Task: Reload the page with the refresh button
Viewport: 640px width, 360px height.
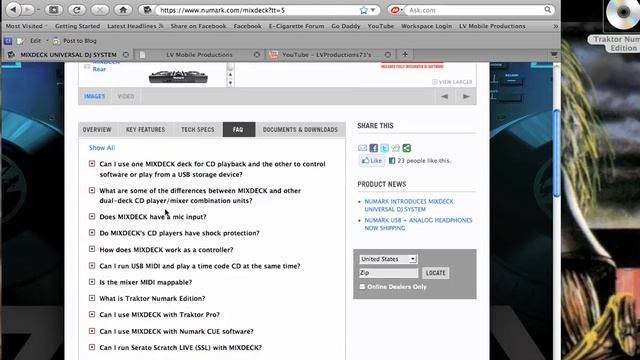Action: 76,10
